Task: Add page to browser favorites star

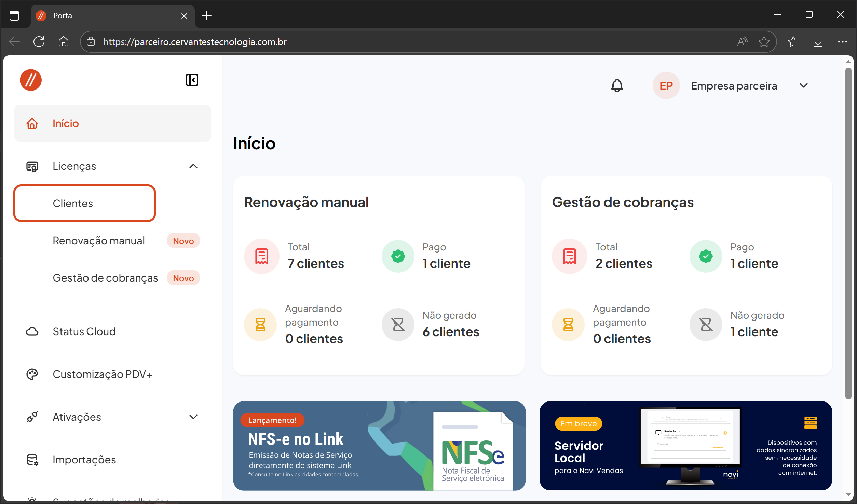Action: pos(764,42)
